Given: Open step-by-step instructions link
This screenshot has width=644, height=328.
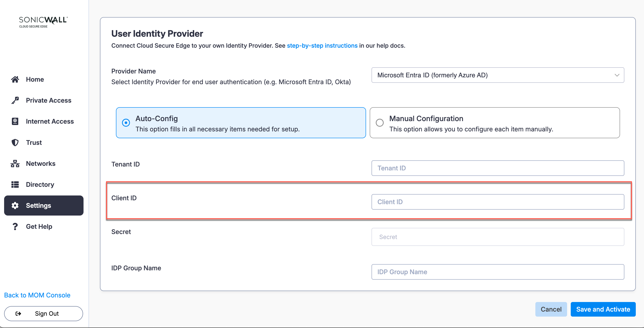Looking at the screenshot, I should click(322, 46).
